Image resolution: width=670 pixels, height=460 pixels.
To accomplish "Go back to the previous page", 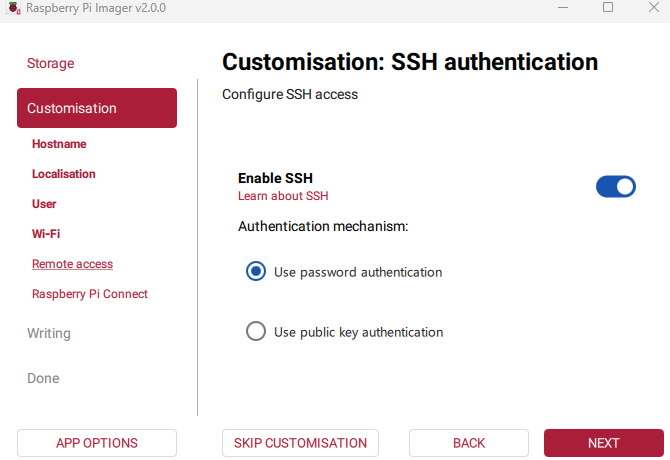I will tap(469, 443).
